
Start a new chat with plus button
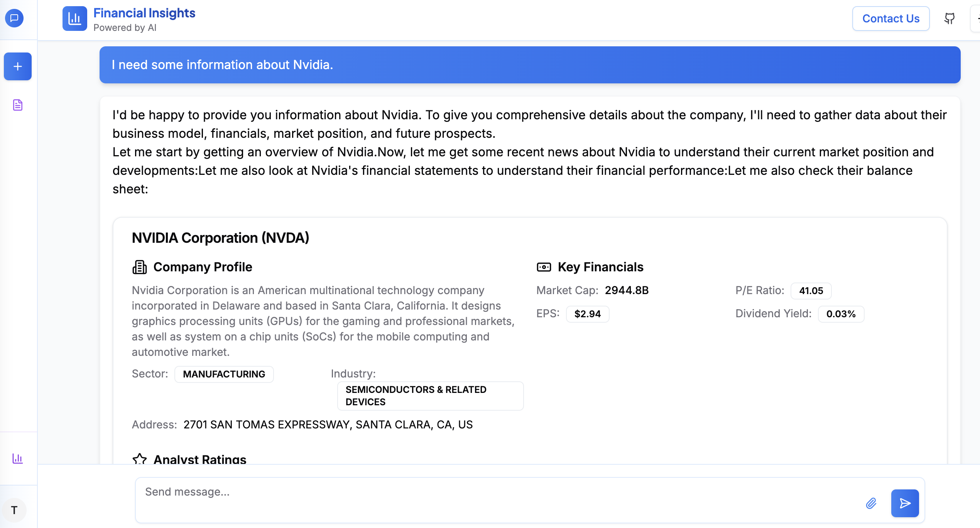coord(18,66)
